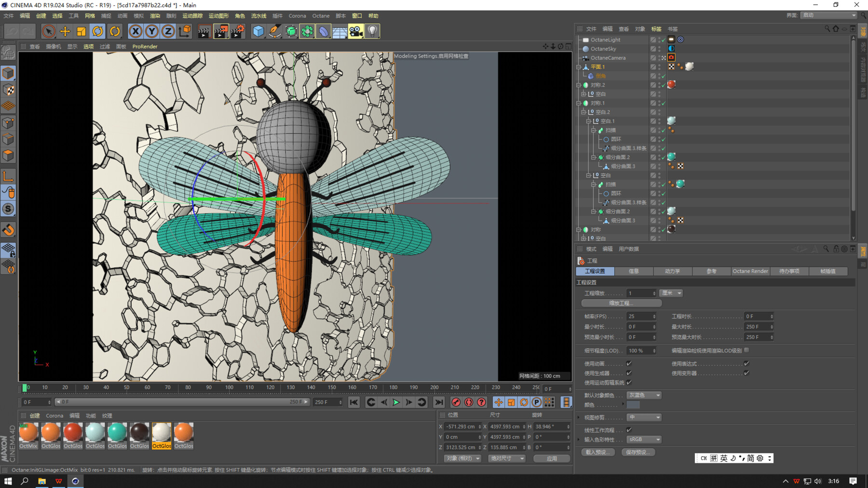
Task: Open Corona menu in material manager
Action: click(54, 416)
